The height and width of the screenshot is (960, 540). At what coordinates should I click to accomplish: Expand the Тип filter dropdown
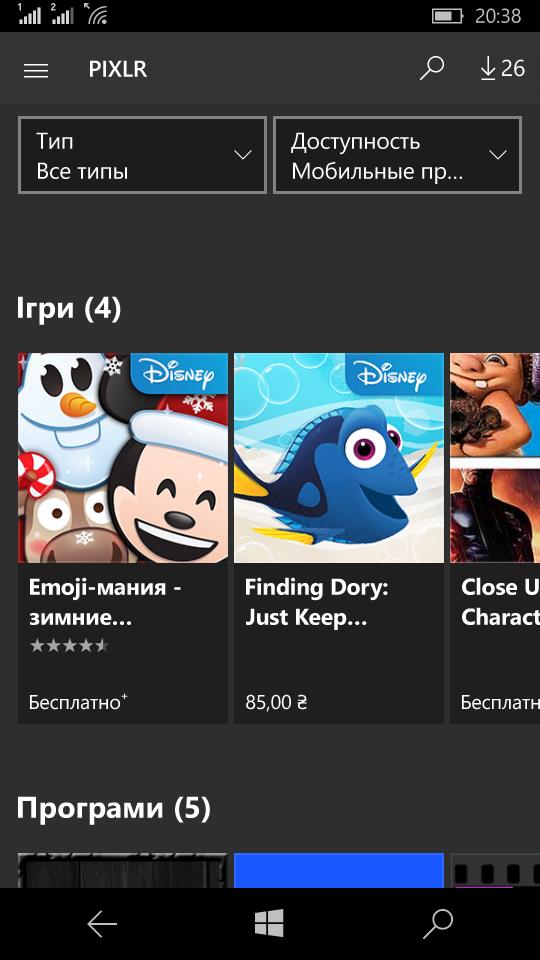pyautogui.click(x=143, y=156)
